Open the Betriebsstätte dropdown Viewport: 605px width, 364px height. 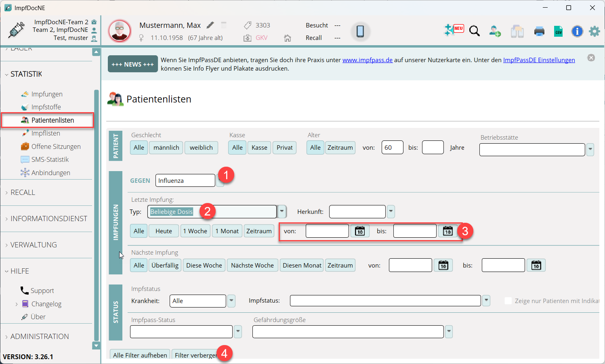[x=590, y=149]
